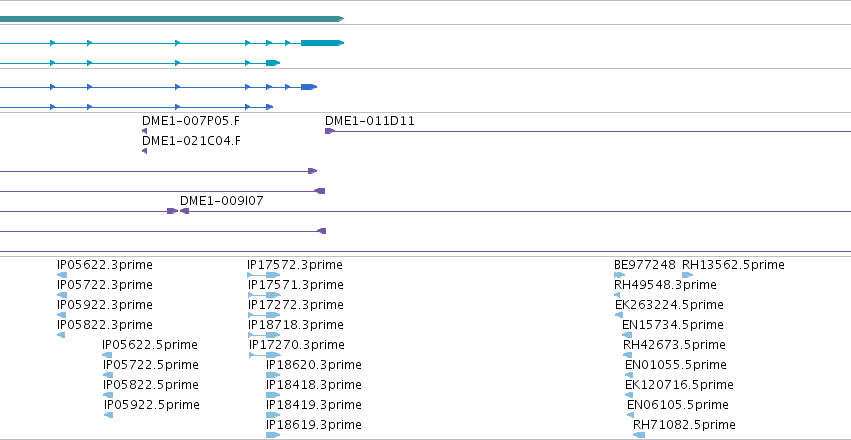Image resolution: width=851 pixels, height=440 pixels.
Task: Select the thick teal gene bar at top
Action: pyautogui.click(x=172, y=19)
